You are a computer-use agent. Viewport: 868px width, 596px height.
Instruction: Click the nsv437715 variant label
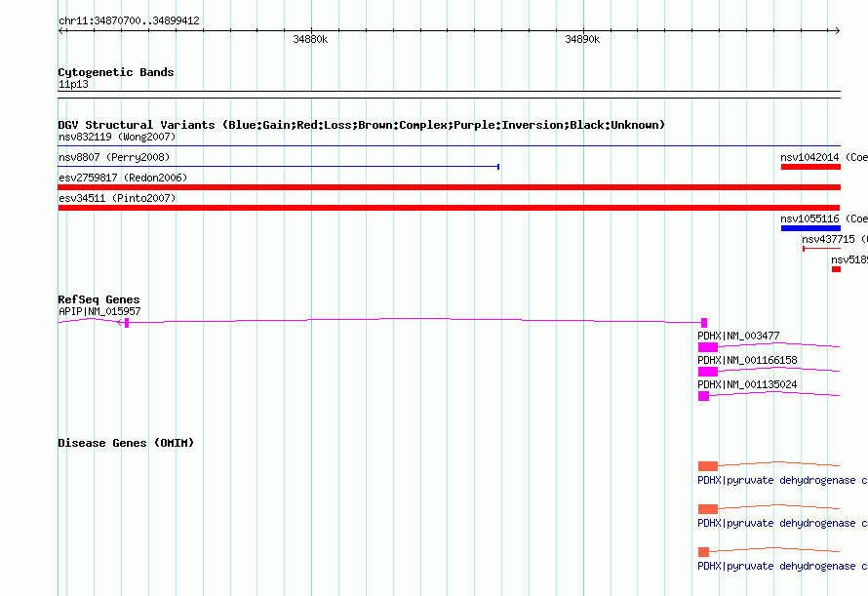[828, 239]
